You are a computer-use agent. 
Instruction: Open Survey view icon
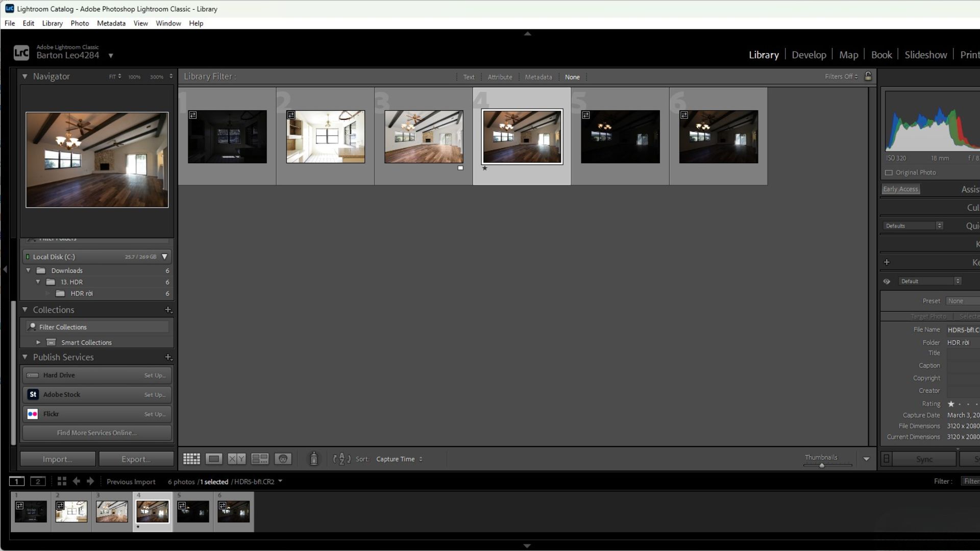click(x=260, y=459)
